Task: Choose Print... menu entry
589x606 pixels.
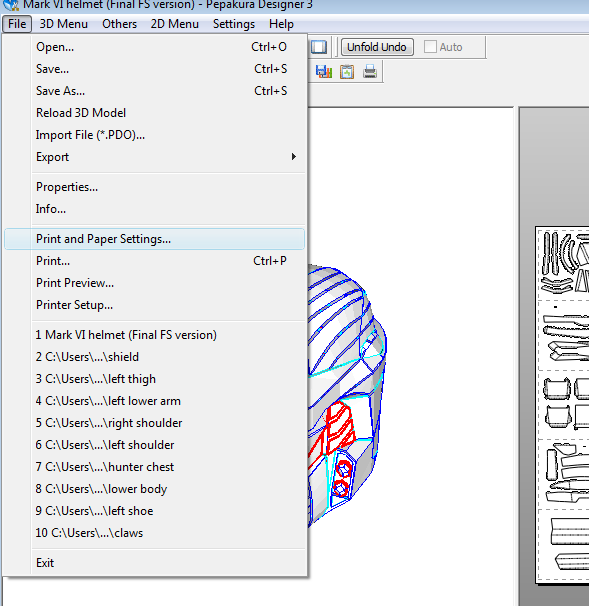Action: point(155,261)
